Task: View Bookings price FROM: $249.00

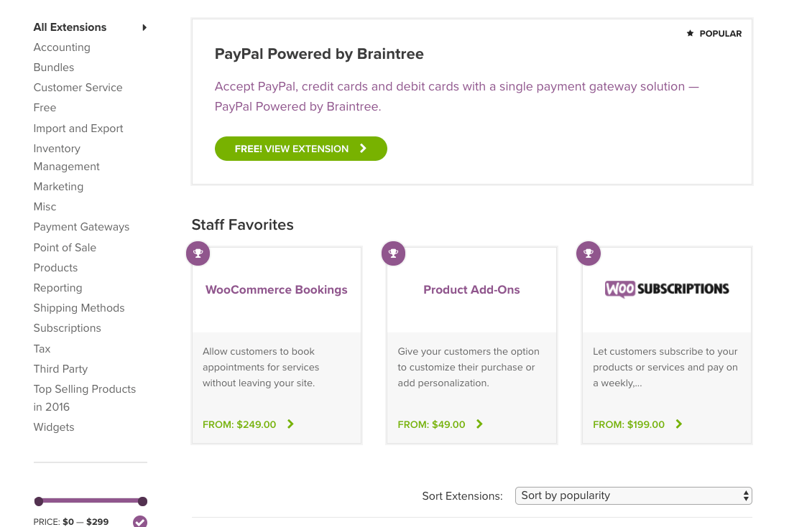Action: point(239,424)
